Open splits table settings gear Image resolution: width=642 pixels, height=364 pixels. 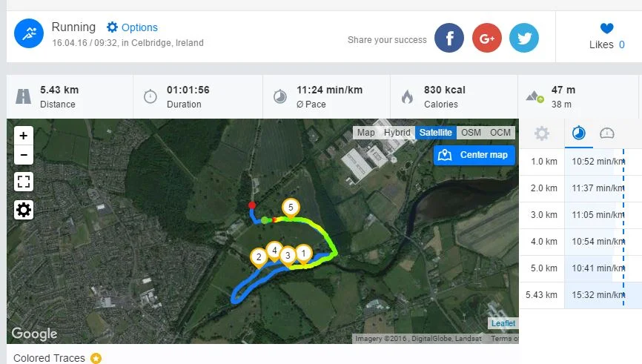click(542, 133)
